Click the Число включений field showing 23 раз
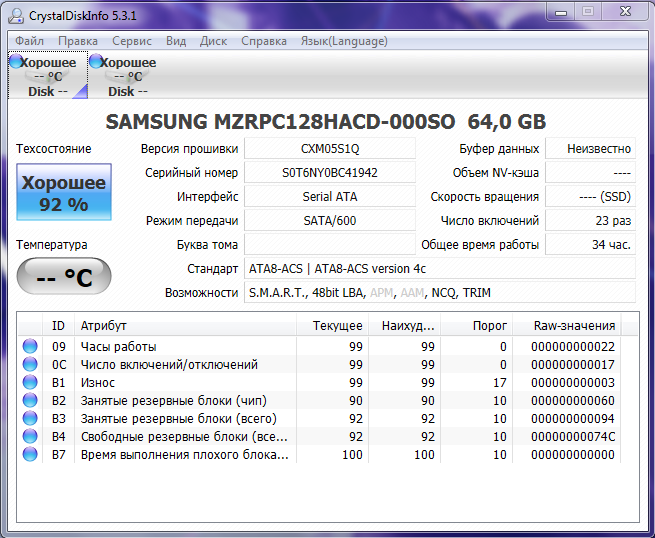This screenshot has width=655, height=538. (x=591, y=221)
